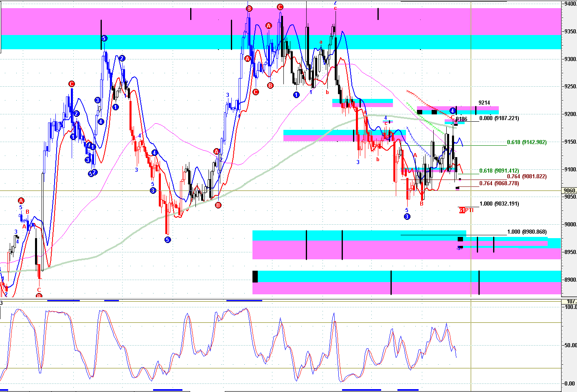Select blue circled 5 at the first cyan band peak
The width and height of the screenshot is (577, 392).
[104, 38]
